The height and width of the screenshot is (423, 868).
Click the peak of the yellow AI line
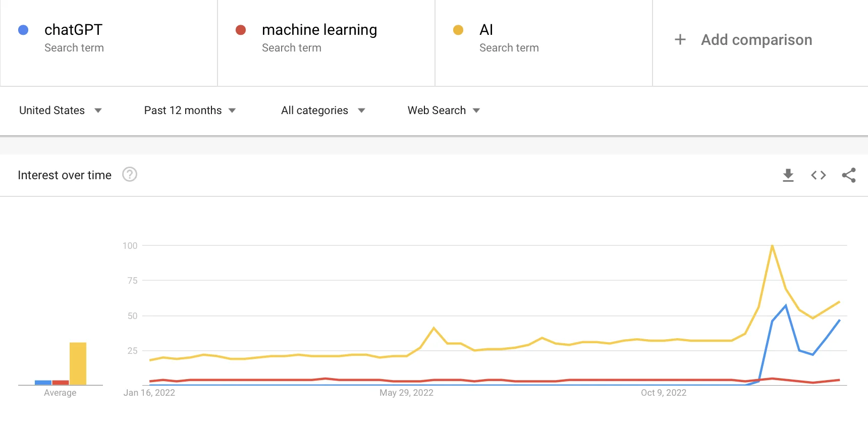coord(772,246)
